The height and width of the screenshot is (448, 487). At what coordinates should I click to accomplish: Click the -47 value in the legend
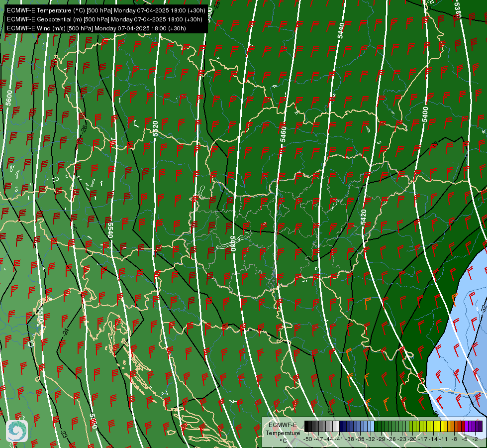point(318,439)
